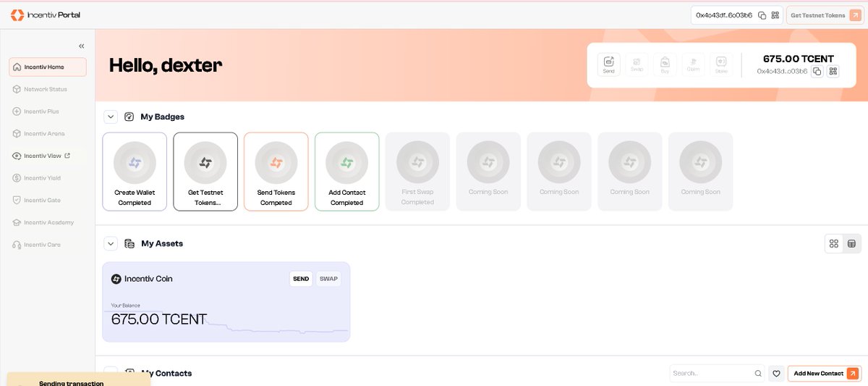Click the search magnifier icon
This screenshot has width=868, height=386.
tap(758, 374)
